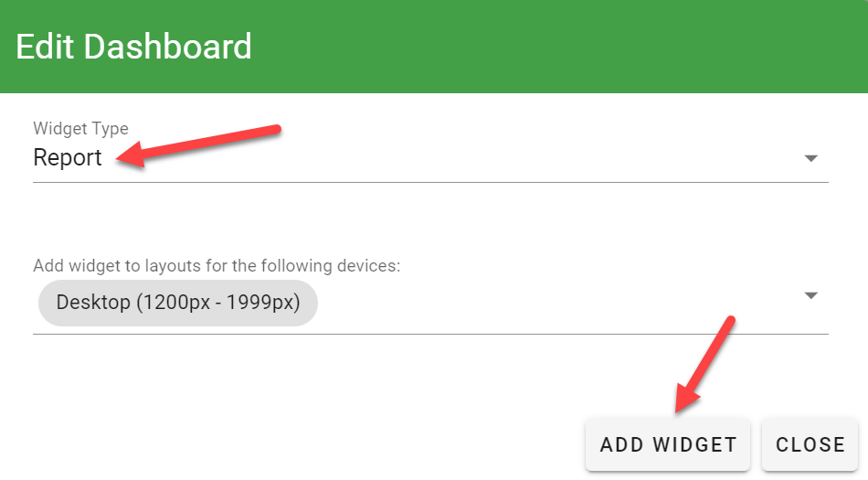Open the device layouts dropdown arrow
The width and height of the screenshot is (868, 480).
point(810,295)
